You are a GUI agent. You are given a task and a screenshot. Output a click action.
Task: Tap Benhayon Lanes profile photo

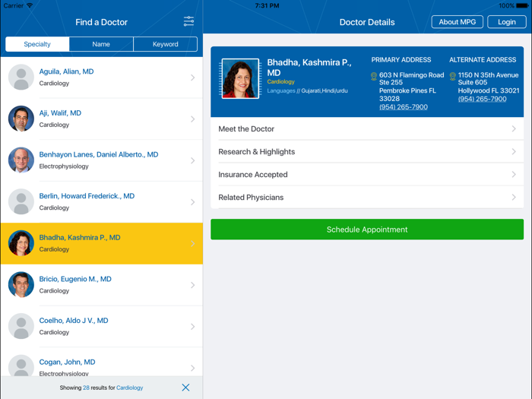click(x=21, y=160)
